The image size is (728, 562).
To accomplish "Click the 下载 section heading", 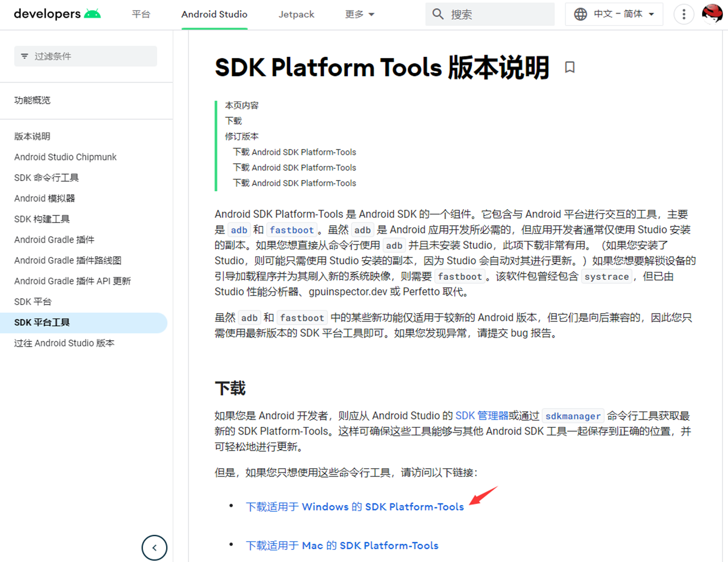I will click(230, 388).
